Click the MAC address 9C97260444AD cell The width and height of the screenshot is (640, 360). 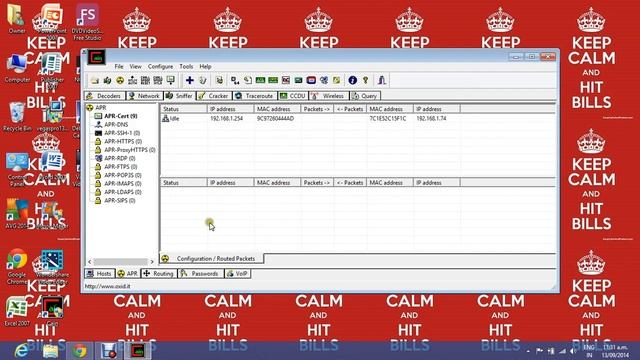click(275, 118)
